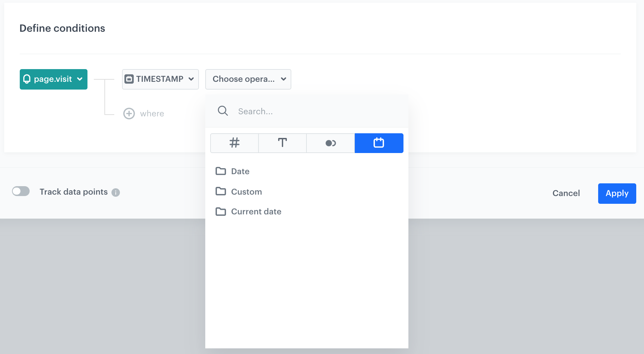Open the Custom folder
644x354 pixels.
[246, 191]
